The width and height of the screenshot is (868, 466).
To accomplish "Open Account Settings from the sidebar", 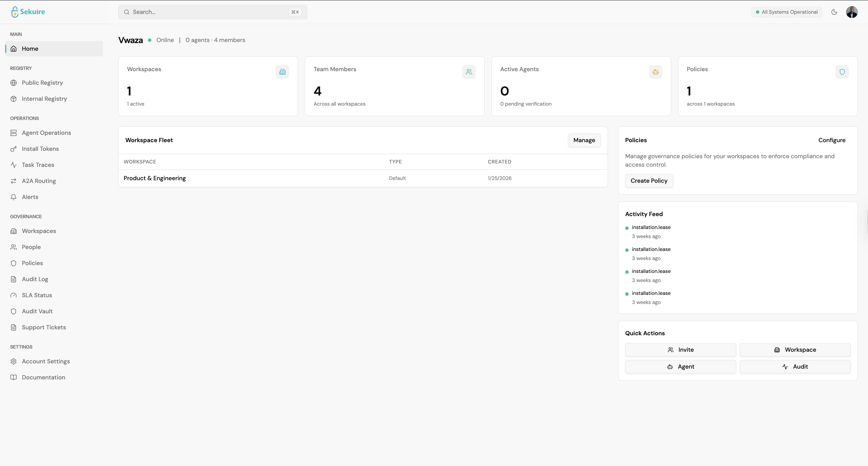I will 45,361.
